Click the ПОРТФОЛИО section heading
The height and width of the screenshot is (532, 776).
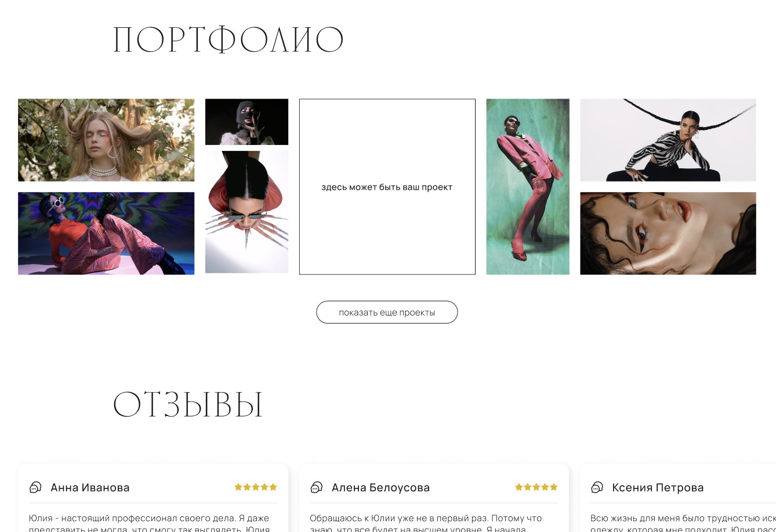point(229,41)
